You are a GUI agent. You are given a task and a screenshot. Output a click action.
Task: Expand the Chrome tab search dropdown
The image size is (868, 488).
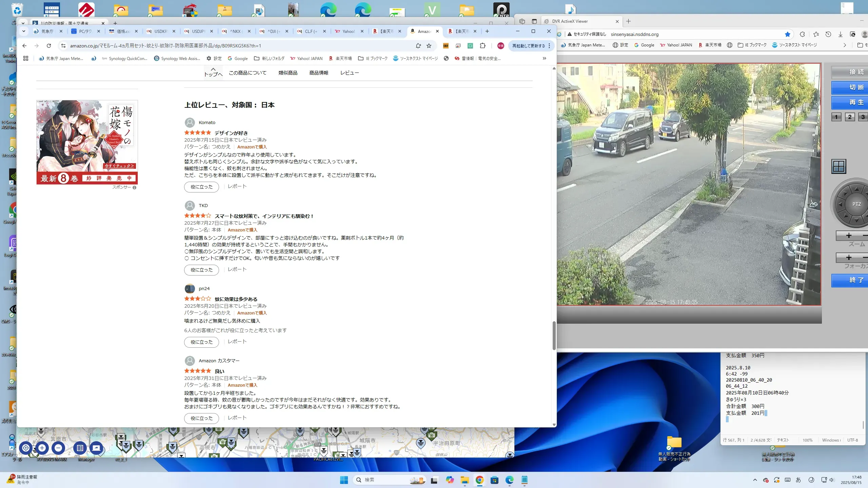pyautogui.click(x=23, y=31)
